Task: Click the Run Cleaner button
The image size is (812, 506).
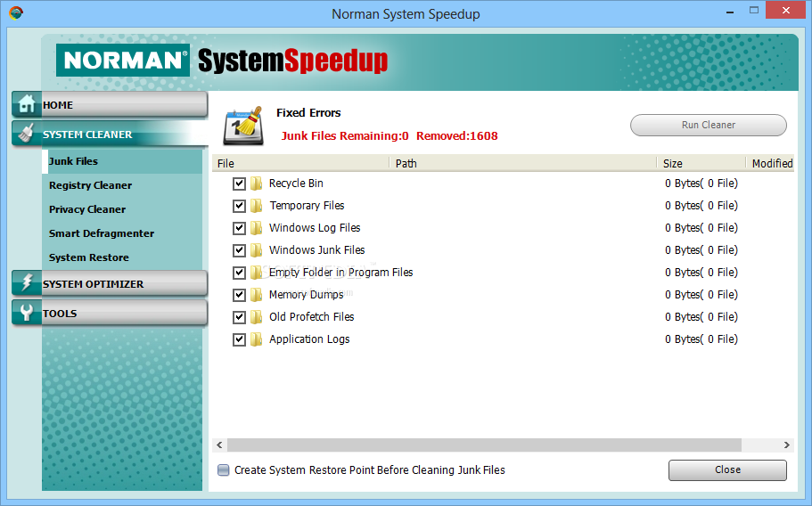Action: coord(708,125)
